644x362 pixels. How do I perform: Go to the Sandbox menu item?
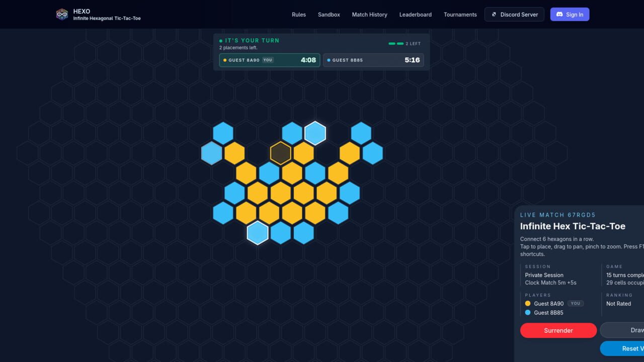pyautogui.click(x=329, y=15)
